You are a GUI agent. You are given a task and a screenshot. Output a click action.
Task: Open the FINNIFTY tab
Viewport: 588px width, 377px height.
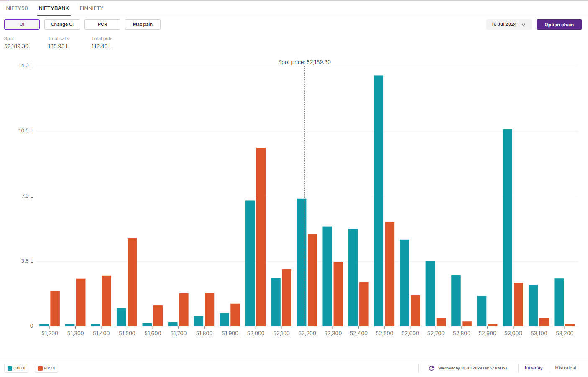tap(92, 8)
